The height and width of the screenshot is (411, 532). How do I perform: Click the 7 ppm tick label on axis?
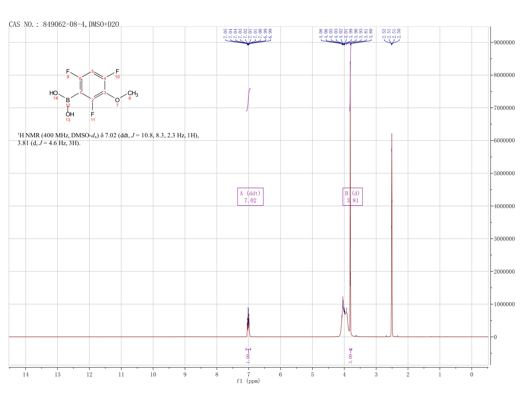pyautogui.click(x=249, y=374)
